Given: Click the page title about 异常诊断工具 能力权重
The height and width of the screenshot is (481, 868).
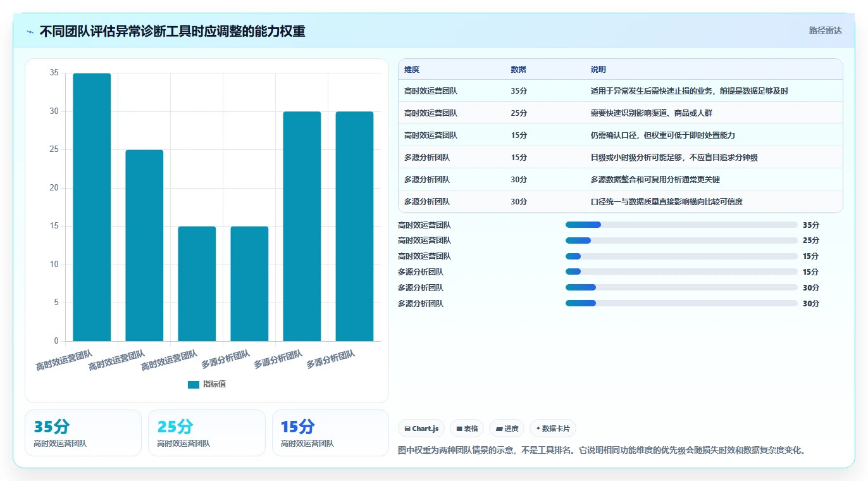Looking at the screenshot, I should [x=172, y=31].
